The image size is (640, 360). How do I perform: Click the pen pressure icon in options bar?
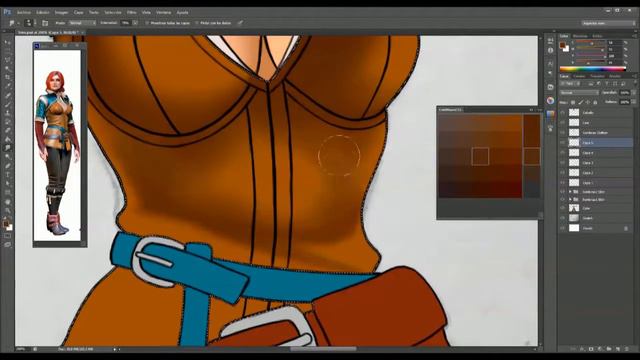[x=240, y=23]
